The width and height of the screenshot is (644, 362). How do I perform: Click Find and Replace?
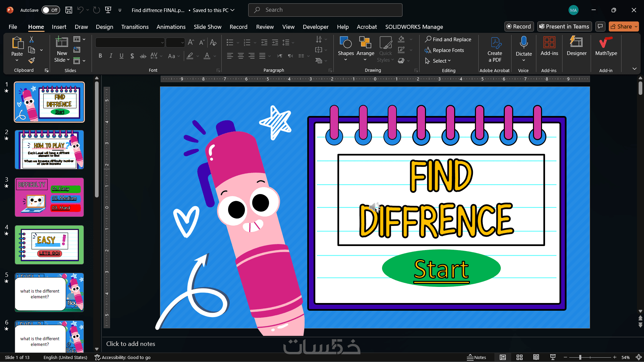(448, 40)
